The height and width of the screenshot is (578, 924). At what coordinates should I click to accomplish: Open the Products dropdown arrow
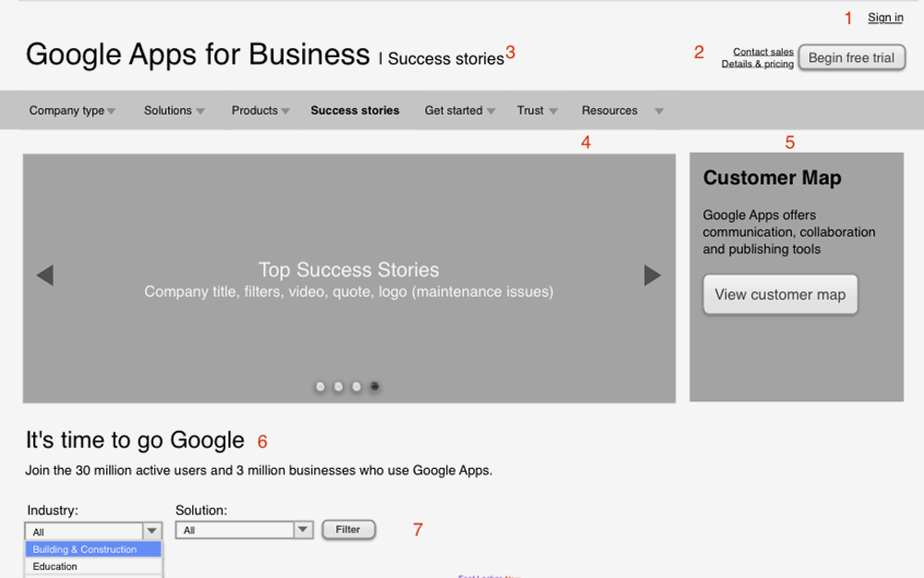pos(285,110)
